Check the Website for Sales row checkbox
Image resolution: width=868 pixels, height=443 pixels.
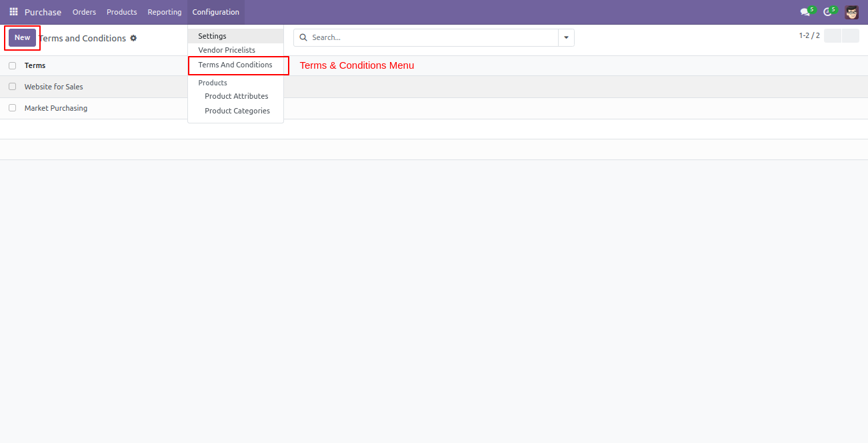pos(12,87)
